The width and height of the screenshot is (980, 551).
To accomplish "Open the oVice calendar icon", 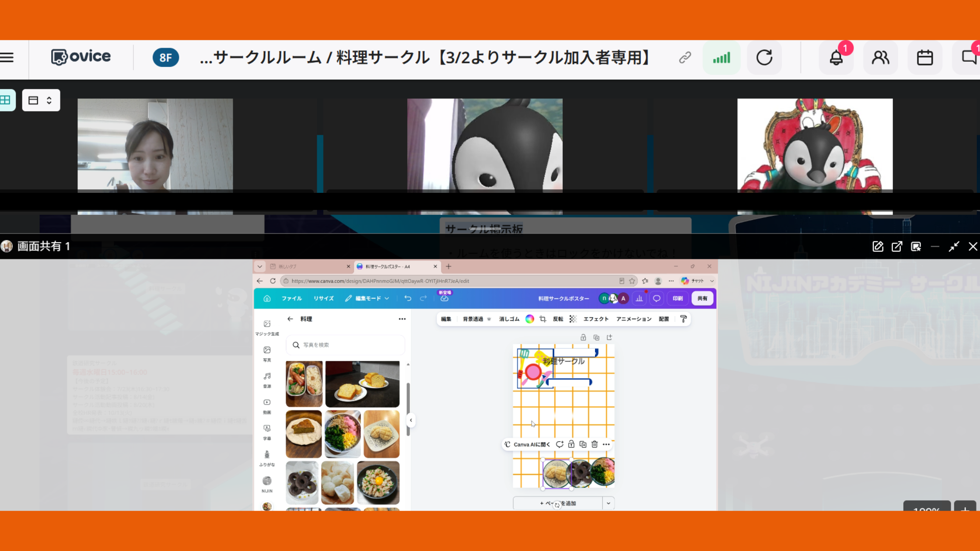I will 925,58.
